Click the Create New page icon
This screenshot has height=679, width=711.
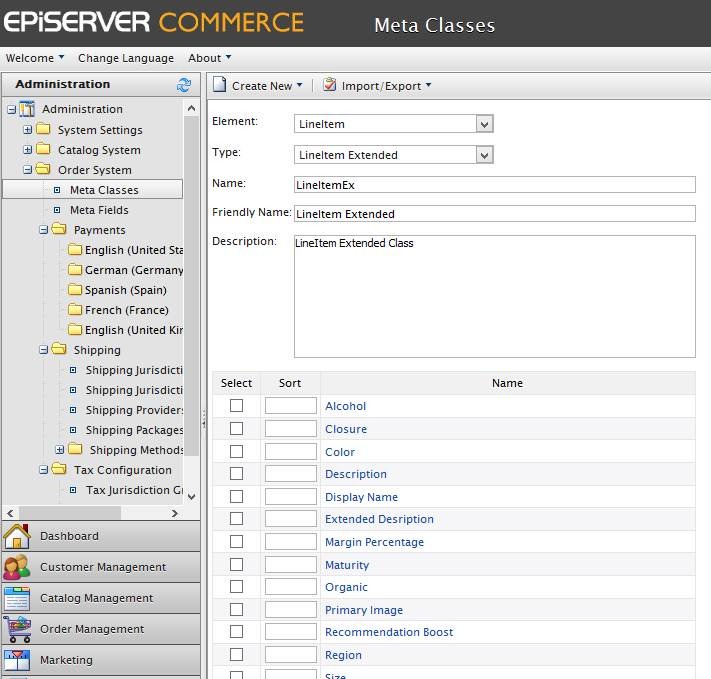(220, 86)
